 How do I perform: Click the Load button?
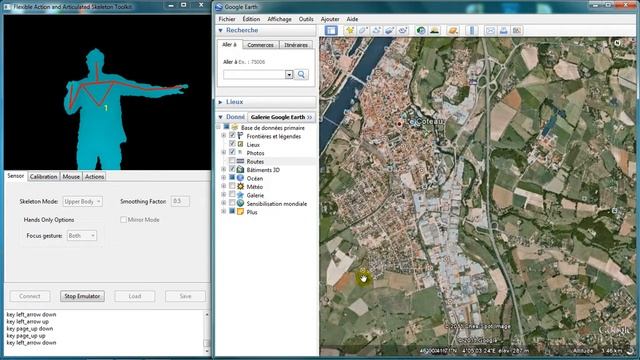pos(135,296)
